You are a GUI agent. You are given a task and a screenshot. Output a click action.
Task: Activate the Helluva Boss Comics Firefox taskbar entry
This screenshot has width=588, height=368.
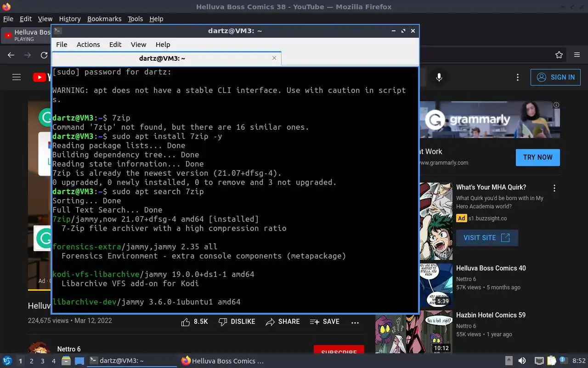tap(223, 361)
